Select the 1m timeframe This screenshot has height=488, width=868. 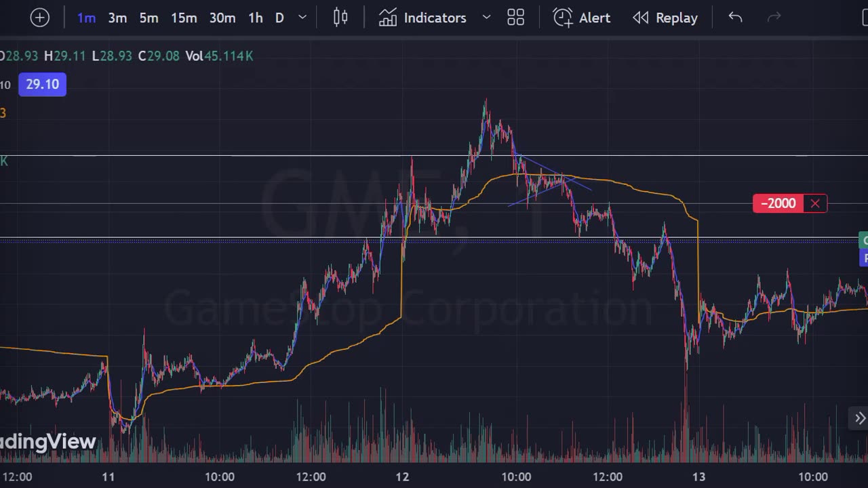[86, 18]
